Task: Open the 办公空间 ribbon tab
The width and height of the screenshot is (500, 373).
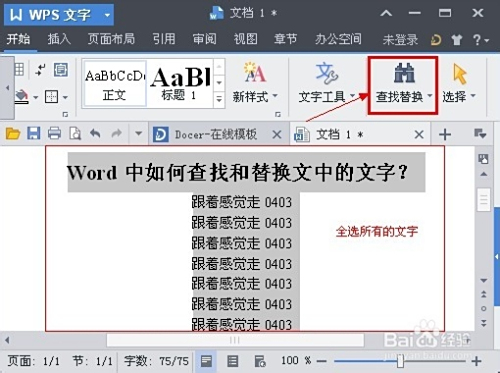Action: point(338,39)
